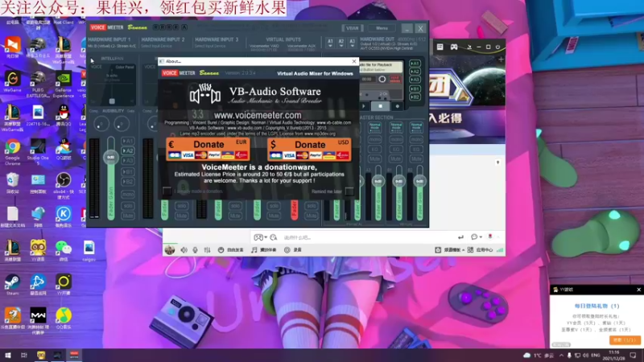
Task: Toggle cassette player B2 output button
Action: coord(415,97)
